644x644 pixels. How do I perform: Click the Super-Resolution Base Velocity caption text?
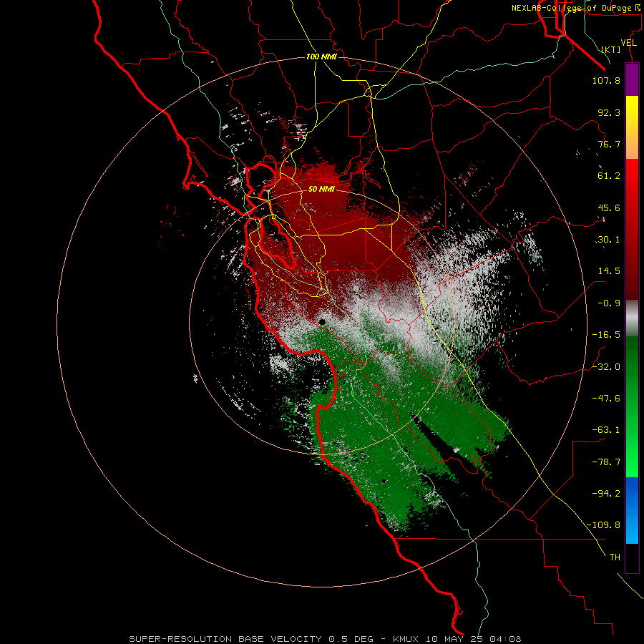tap(325, 639)
